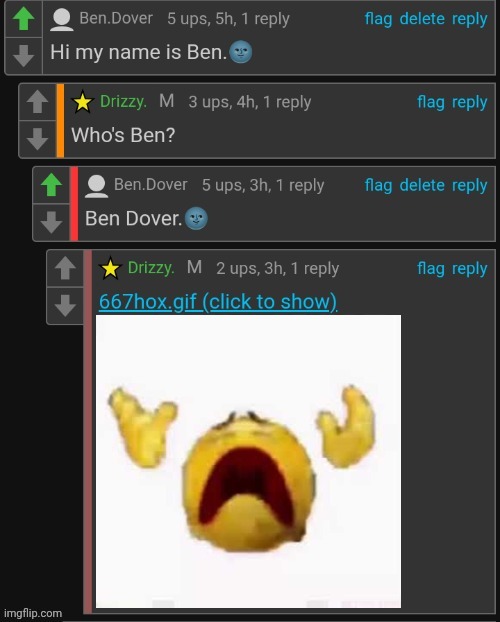Image resolution: width=500 pixels, height=622 pixels.
Task: Flag the "Hi my name is Ben" comment
Action: pyautogui.click(x=378, y=19)
